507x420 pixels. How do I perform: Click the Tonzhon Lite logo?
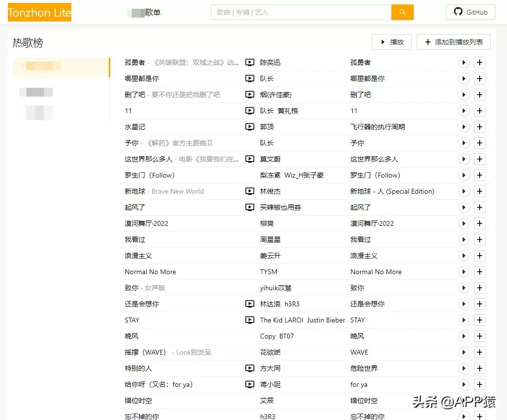point(39,12)
